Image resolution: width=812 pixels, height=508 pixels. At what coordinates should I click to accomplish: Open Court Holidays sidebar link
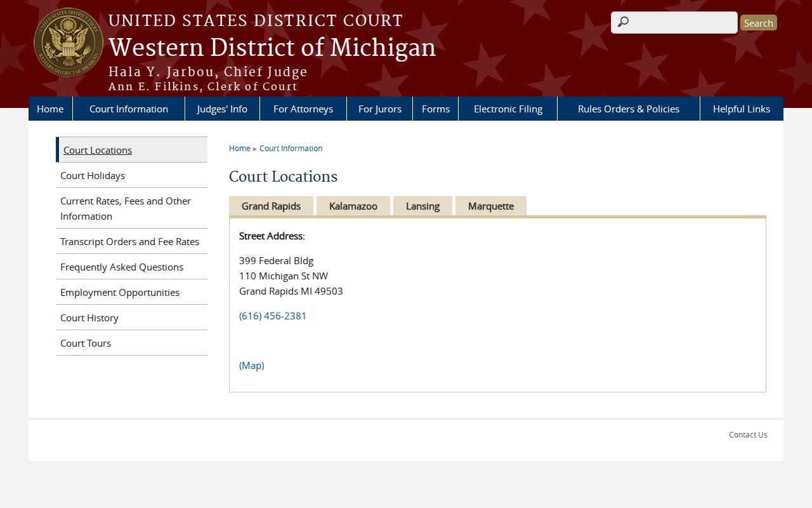[x=132, y=175]
